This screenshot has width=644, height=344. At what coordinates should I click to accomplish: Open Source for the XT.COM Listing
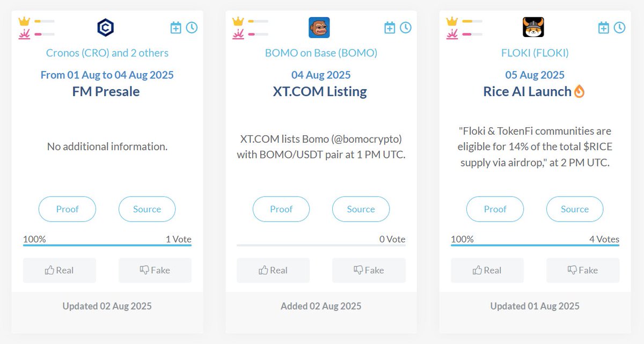coord(361,209)
